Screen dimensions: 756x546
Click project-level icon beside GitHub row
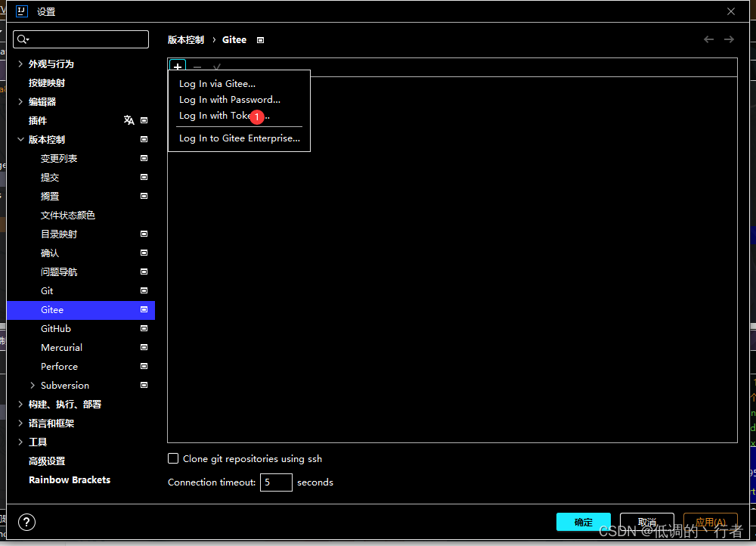pos(144,328)
